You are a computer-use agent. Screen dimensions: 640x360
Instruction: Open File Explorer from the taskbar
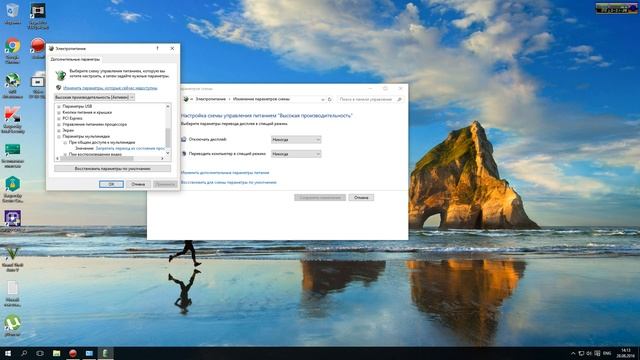pyautogui.click(x=56, y=353)
